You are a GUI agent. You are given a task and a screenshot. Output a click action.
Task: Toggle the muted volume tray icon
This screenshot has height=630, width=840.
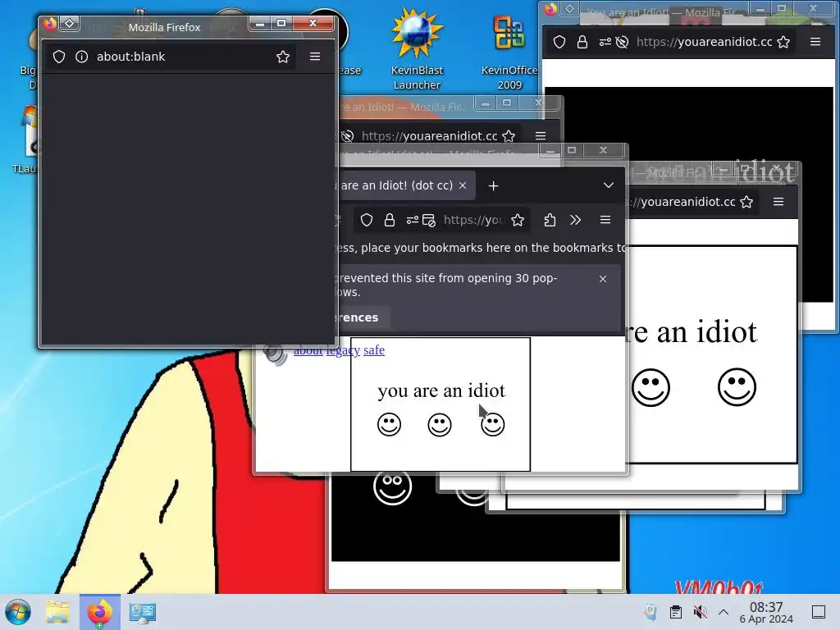point(700,612)
